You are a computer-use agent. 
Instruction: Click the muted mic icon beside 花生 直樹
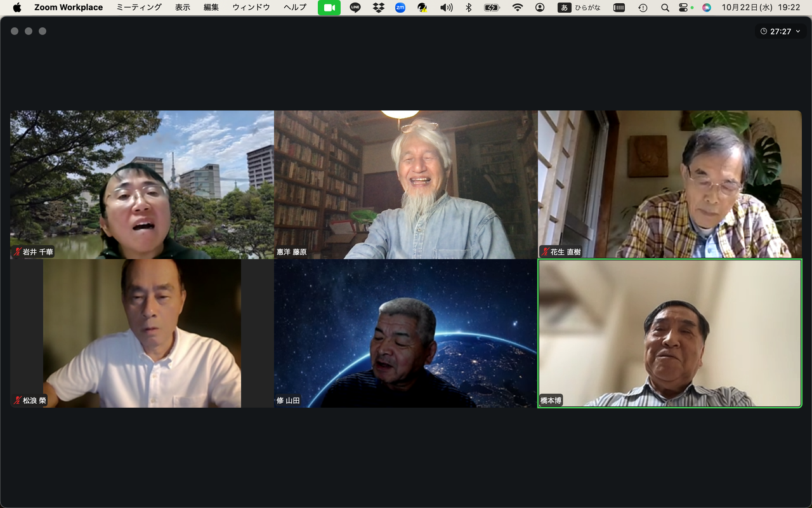pyautogui.click(x=545, y=251)
